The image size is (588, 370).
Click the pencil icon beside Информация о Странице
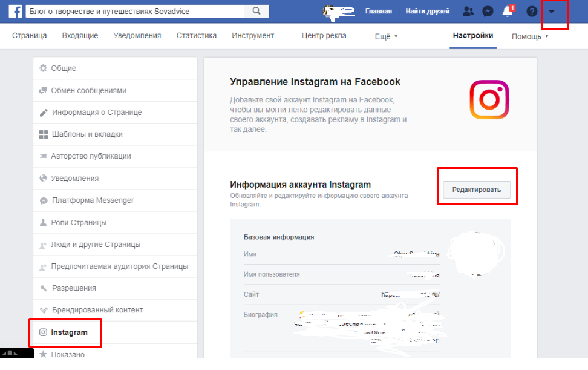tap(44, 113)
